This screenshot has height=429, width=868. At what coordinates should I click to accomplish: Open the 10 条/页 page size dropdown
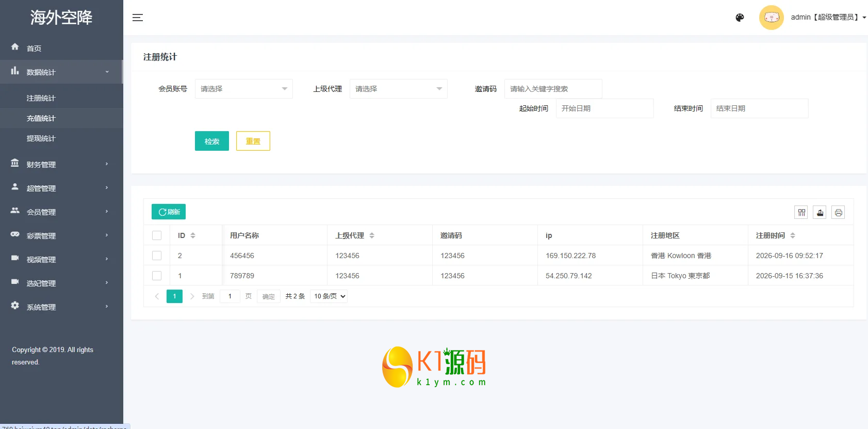[329, 296]
